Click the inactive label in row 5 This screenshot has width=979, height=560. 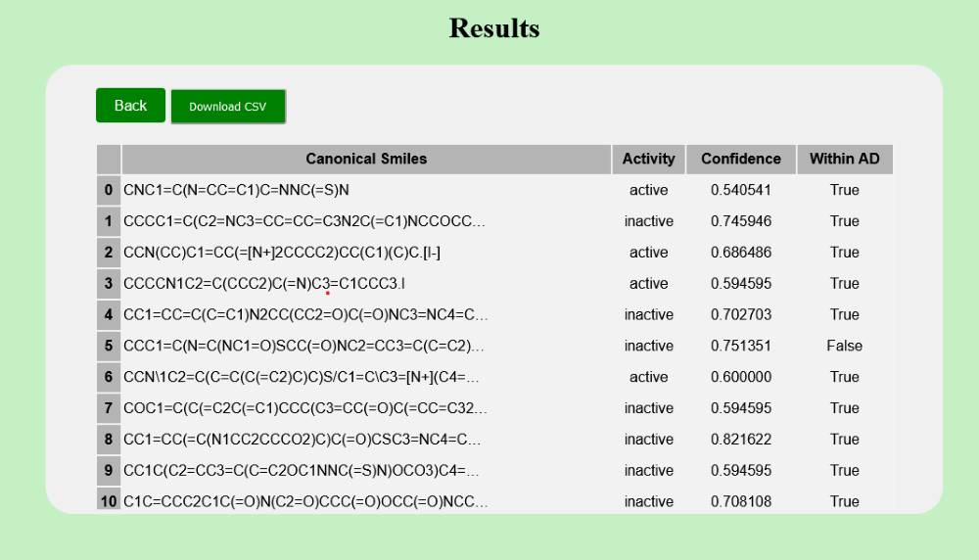(x=649, y=346)
